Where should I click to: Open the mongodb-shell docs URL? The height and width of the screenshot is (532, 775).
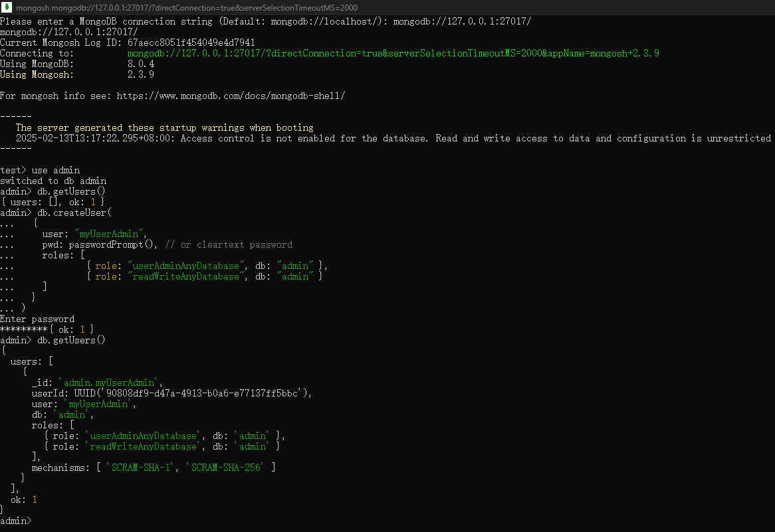pyautogui.click(x=231, y=96)
